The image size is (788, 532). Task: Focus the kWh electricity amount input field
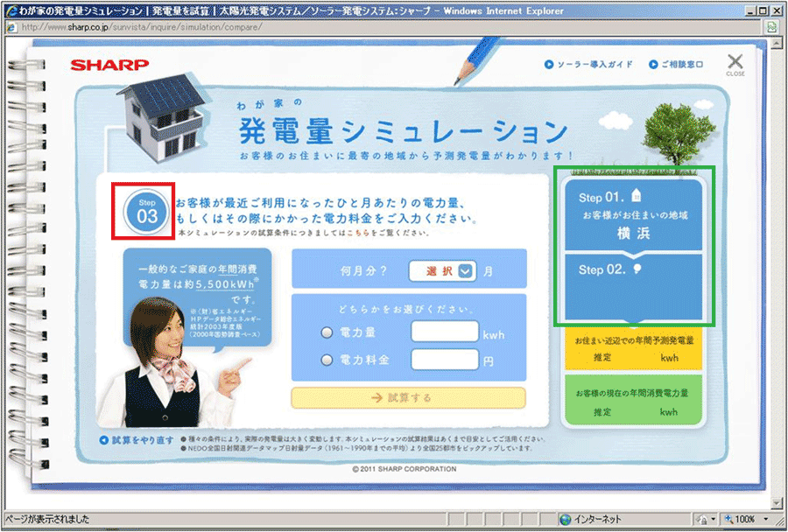pos(445,332)
